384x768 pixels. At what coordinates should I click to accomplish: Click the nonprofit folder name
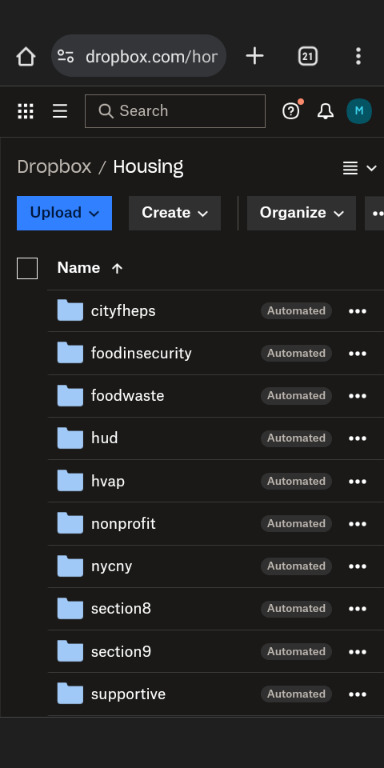[x=123, y=524]
